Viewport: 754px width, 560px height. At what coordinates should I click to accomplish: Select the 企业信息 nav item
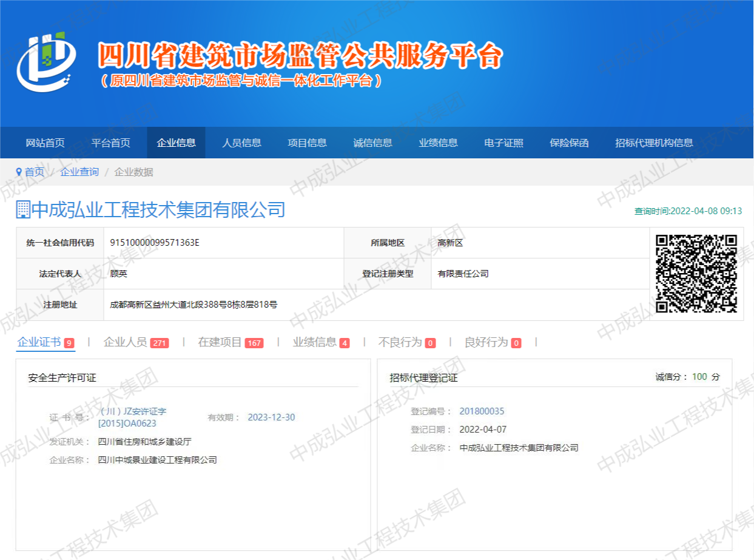[x=176, y=143]
